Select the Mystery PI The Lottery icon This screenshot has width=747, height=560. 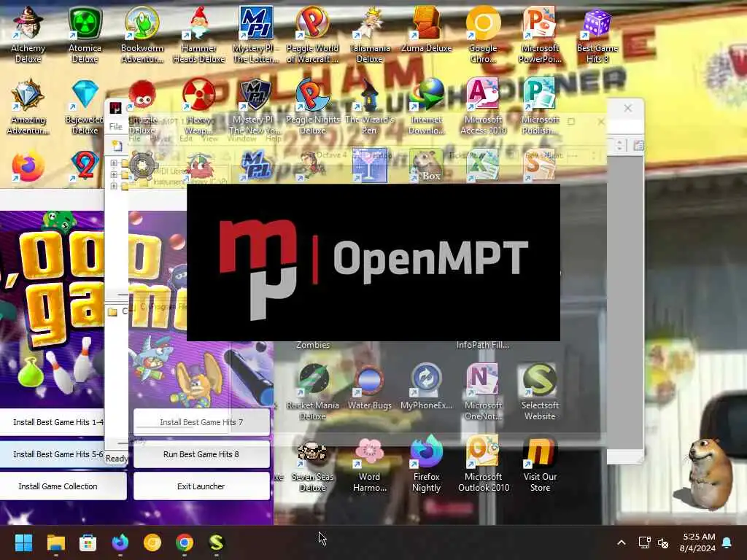point(256,34)
